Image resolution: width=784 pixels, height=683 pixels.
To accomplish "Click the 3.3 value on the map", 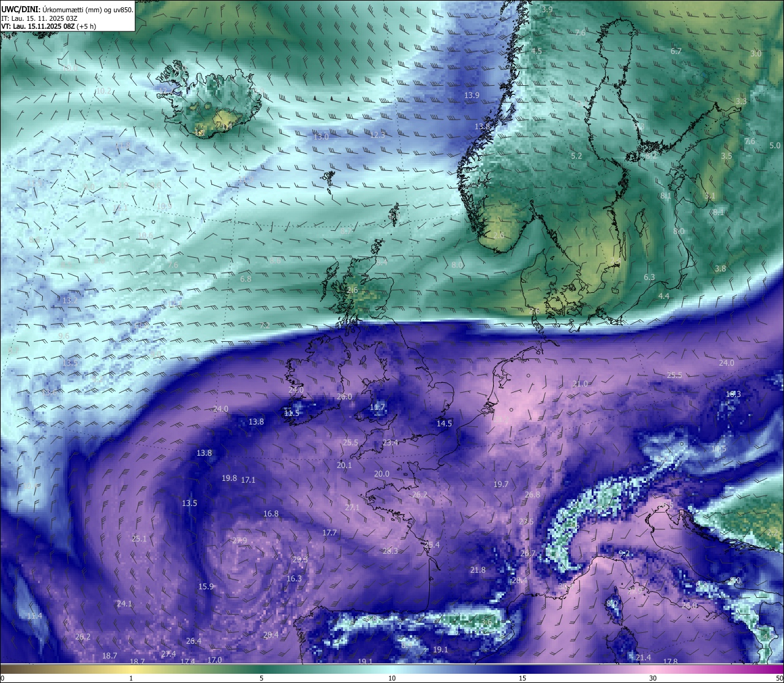I will click(x=741, y=101).
